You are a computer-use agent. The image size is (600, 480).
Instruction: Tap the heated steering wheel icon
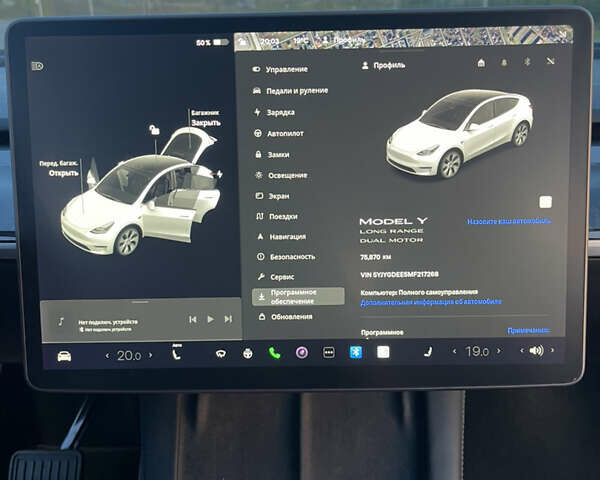coord(248,353)
